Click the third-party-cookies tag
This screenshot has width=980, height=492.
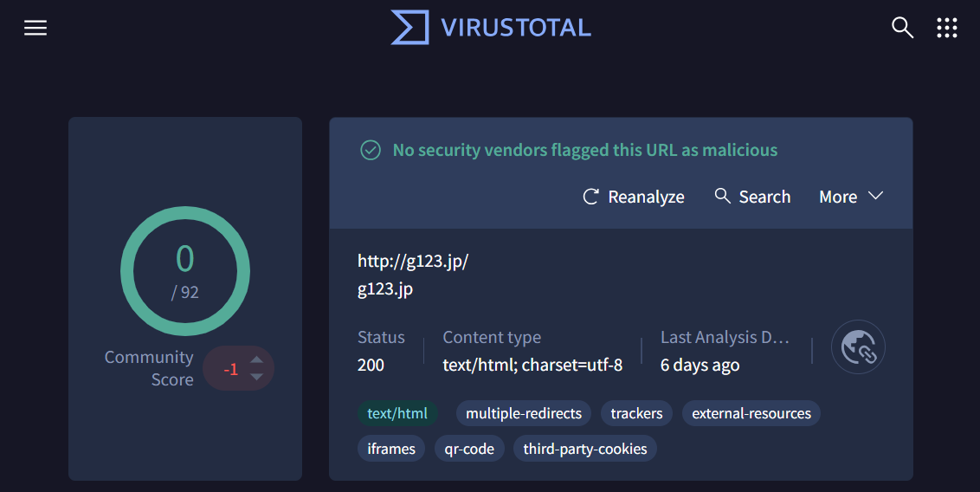(585, 449)
